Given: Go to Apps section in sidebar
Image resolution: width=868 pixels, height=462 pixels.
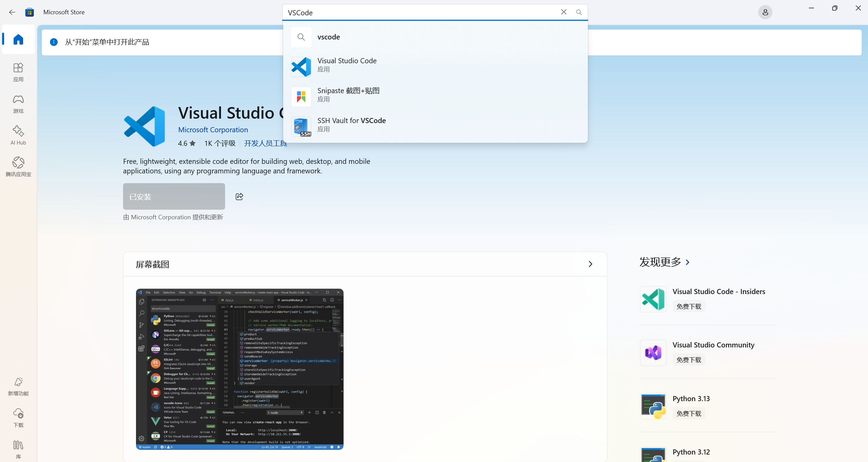Looking at the screenshot, I should click(x=18, y=72).
